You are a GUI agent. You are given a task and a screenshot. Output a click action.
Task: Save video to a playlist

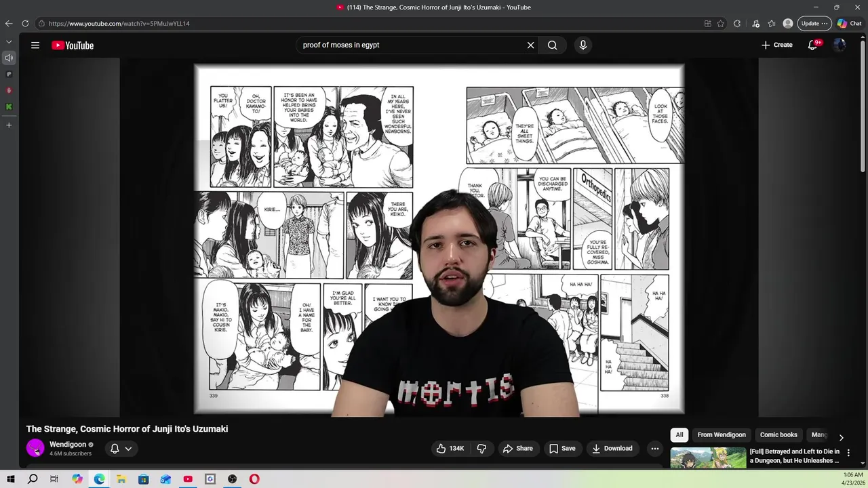click(x=562, y=448)
